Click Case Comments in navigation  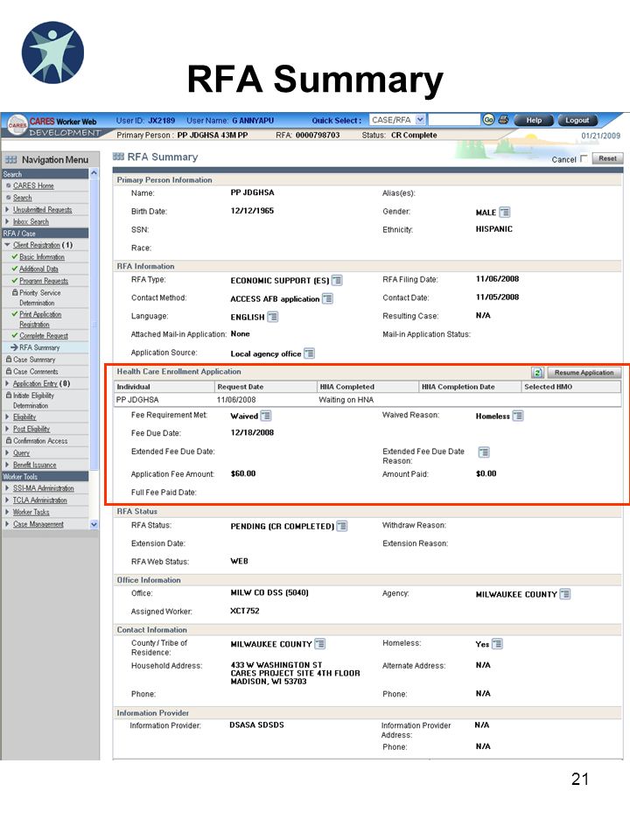(35, 371)
